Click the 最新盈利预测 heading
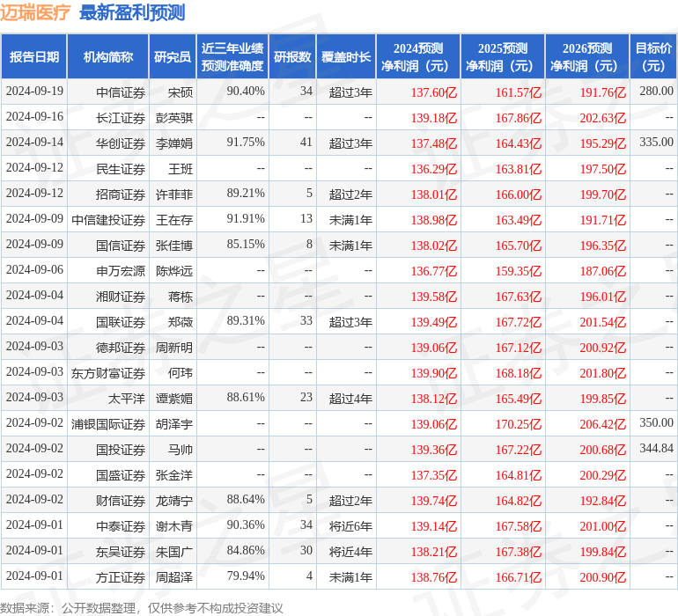The width and height of the screenshot is (678, 616). (x=132, y=12)
